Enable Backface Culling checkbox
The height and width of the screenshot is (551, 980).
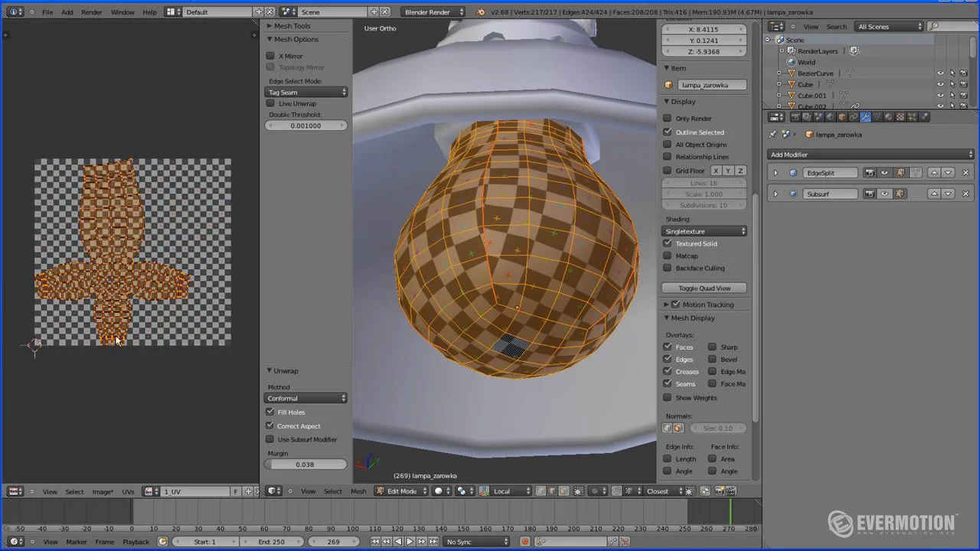click(x=668, y=268)
